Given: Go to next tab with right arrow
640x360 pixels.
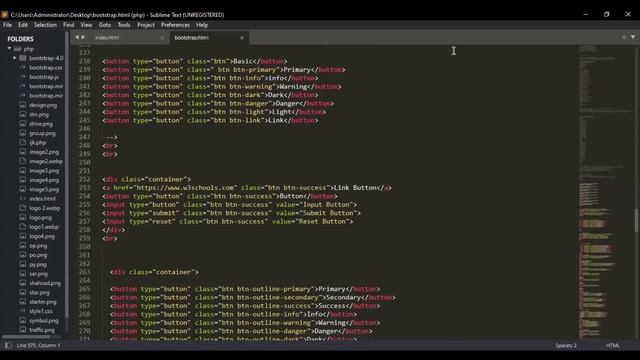Looking at the screenshot, I should [83, 37].
